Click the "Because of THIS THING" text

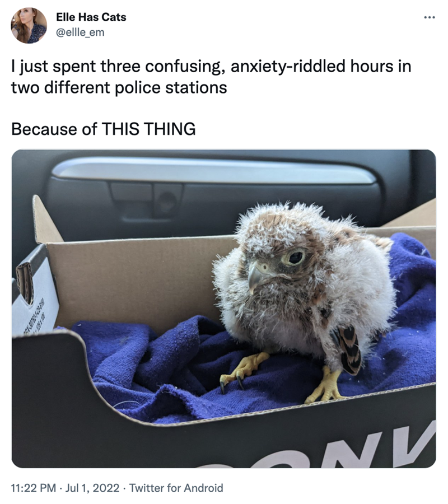pos(103,129)
